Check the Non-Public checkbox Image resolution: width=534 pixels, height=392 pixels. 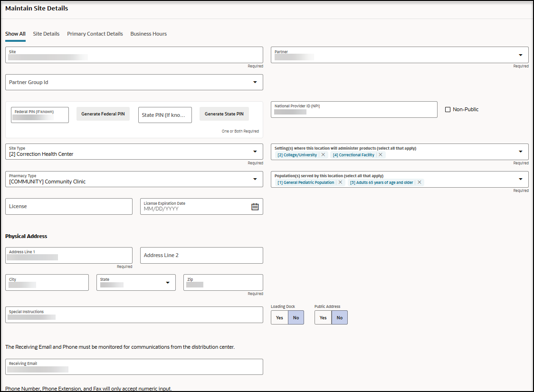tap(448, 109)
